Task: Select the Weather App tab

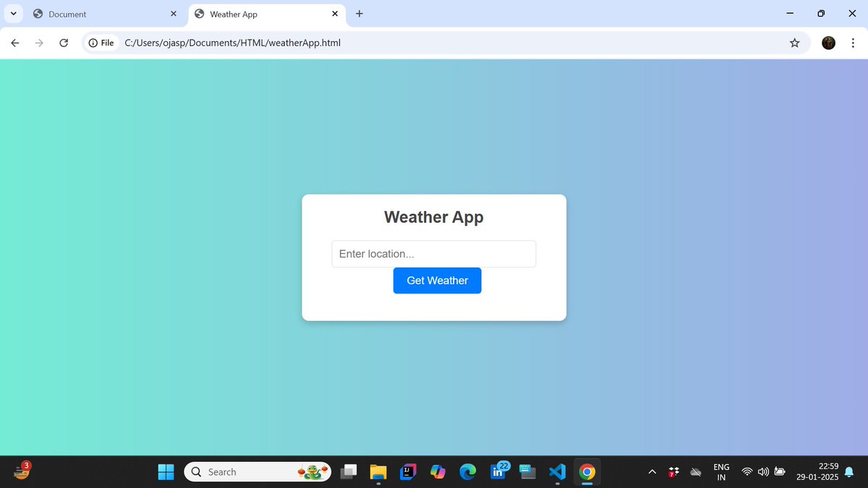Action: point(265,14)
